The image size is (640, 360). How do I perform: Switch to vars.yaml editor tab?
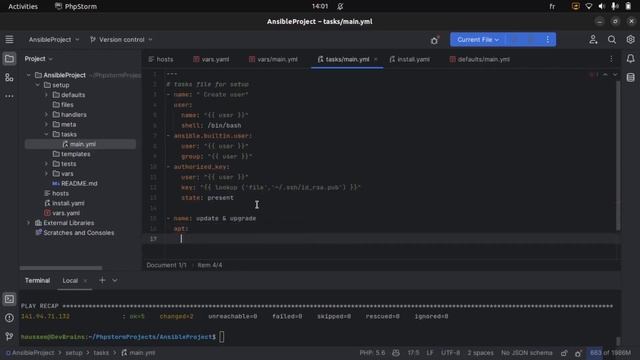211,59
